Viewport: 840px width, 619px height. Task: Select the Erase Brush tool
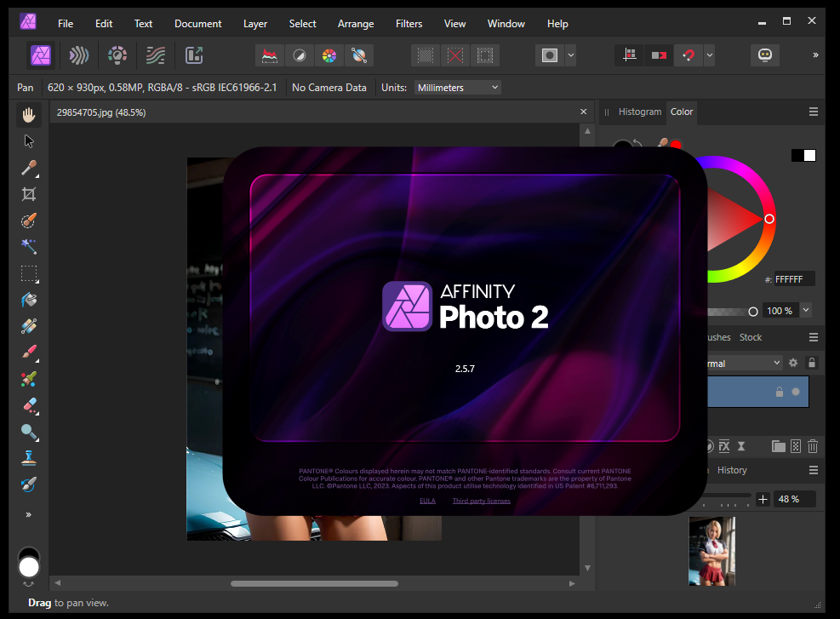[29, 405]
